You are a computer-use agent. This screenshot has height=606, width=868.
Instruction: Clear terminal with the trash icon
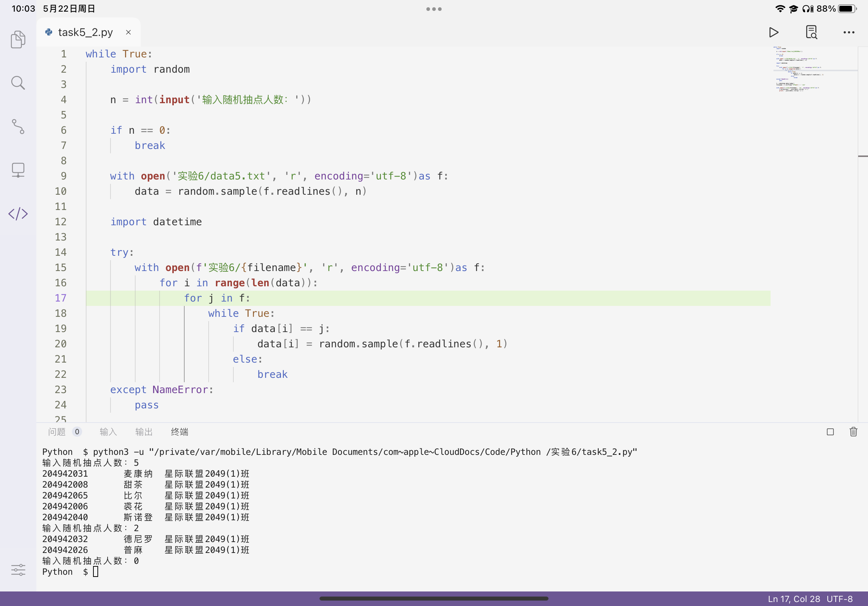(853, 432)
